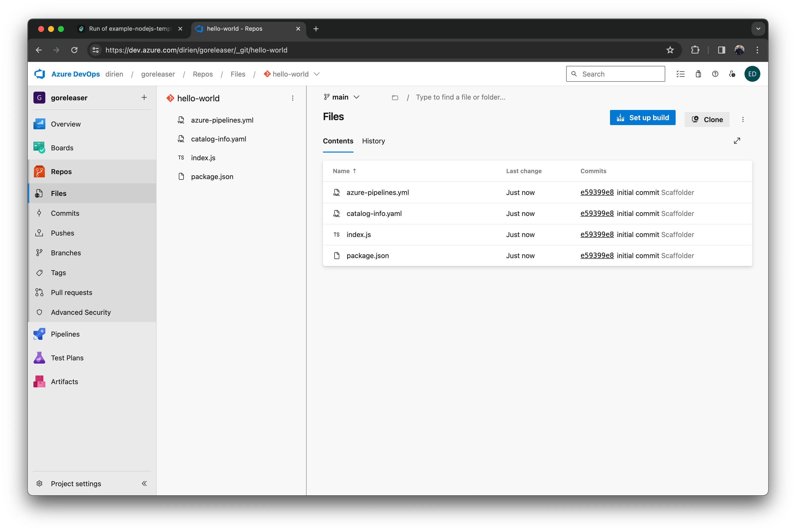Open Tags in Repos submenu
This screenshot has width=796, height=532.
pos(58,273)
